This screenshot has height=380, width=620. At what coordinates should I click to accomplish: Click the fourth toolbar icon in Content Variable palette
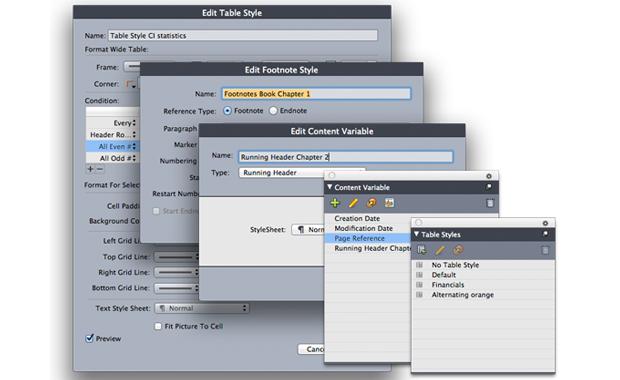click(389, 203)
